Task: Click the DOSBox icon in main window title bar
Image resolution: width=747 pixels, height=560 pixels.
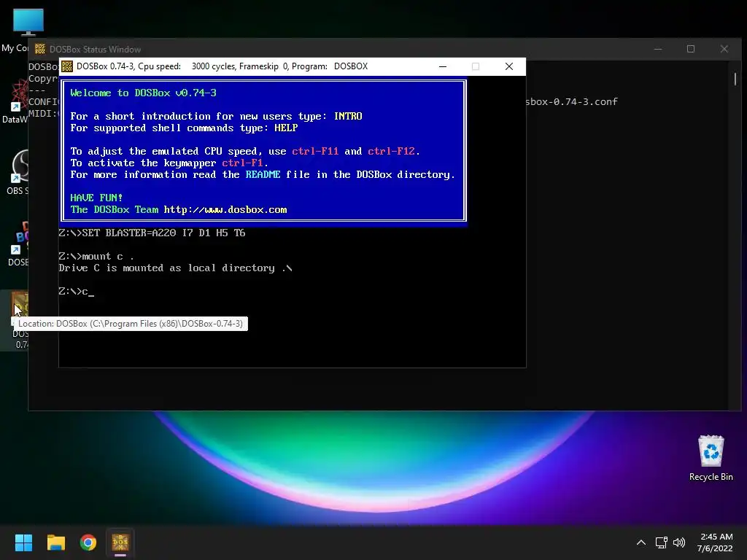Action: pyautogui.click(x=67, y=66)
